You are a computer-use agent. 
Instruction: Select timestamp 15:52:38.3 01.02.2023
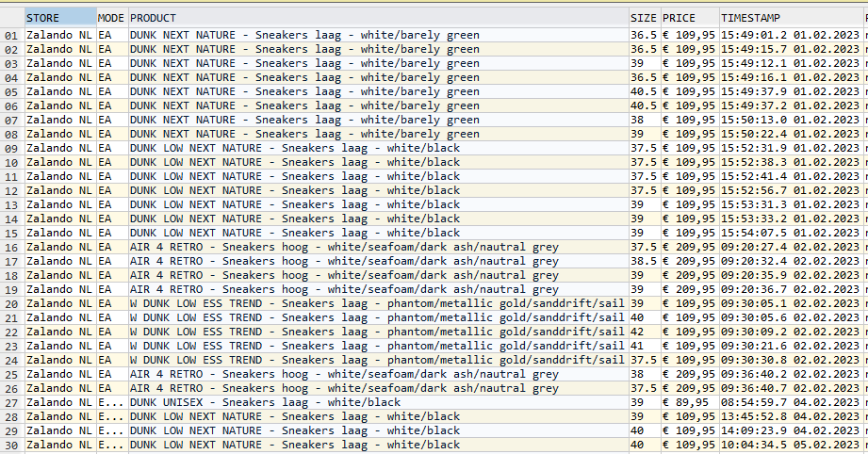pyautogui.click(x=792, y=162)
